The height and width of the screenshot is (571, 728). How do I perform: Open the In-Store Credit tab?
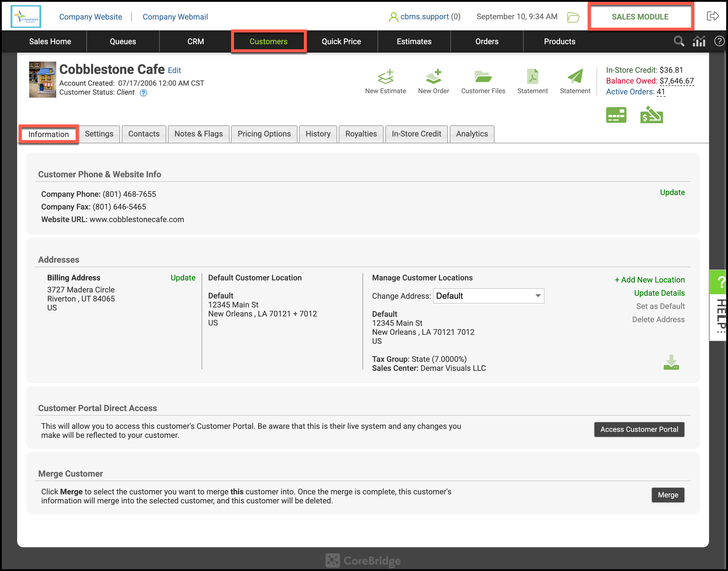tap(416, 134)
